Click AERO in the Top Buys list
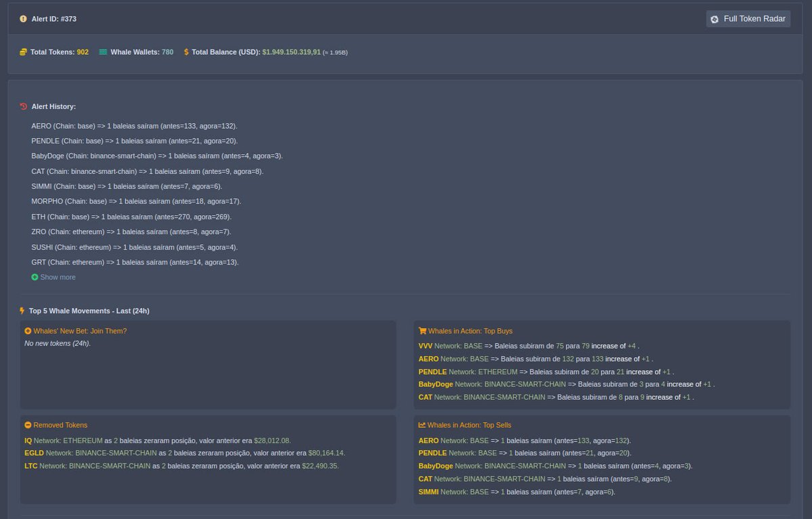812x519 pixels. pyautogui.click(x=428, y=359)
